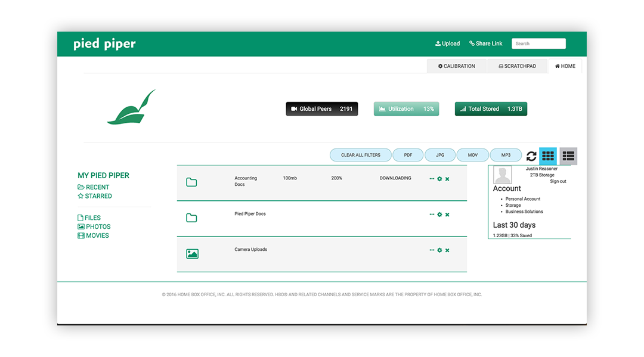644x357 pixels.
Task: Click the Share Link option
Action: coord(485,44)
